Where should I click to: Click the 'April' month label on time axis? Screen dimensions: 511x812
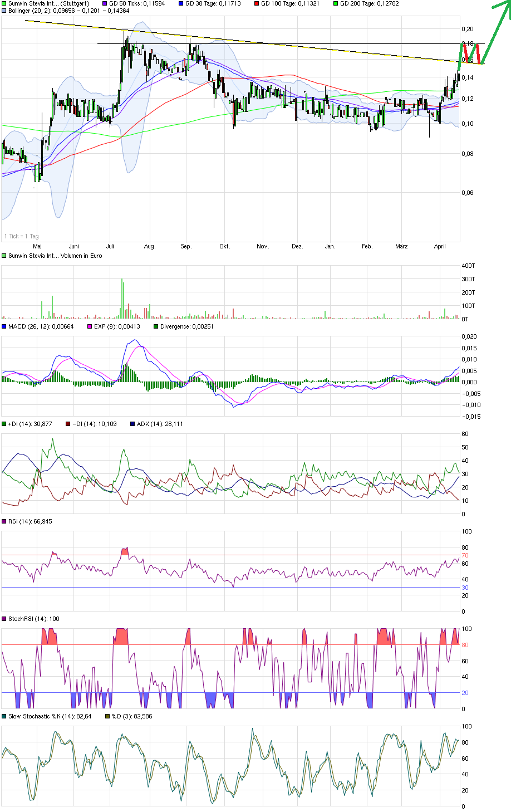pyautogui.click(x=440, y=246)
